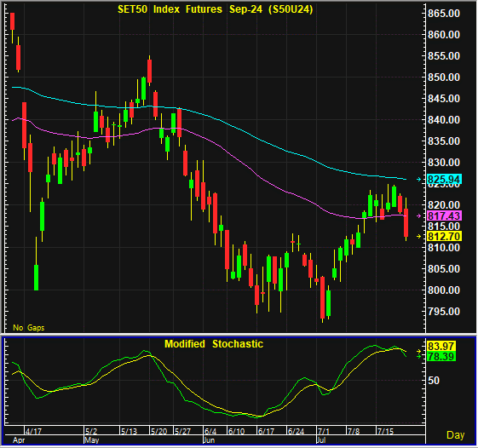This screenshot has height=448, width=478.
Task: Select the yellow 83.97 stochastic value tag
Action: pos(441,346)
